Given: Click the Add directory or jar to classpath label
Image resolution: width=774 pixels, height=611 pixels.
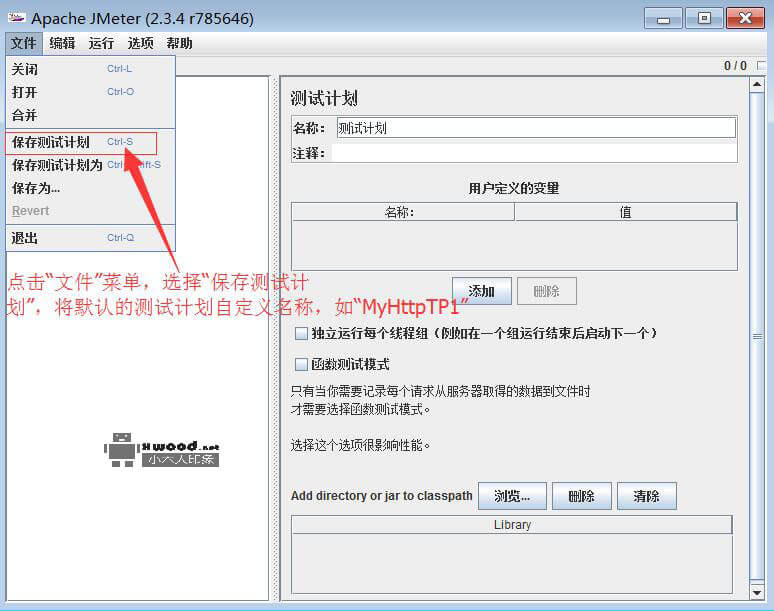Looking at the screenshot, I should [382, 496].
